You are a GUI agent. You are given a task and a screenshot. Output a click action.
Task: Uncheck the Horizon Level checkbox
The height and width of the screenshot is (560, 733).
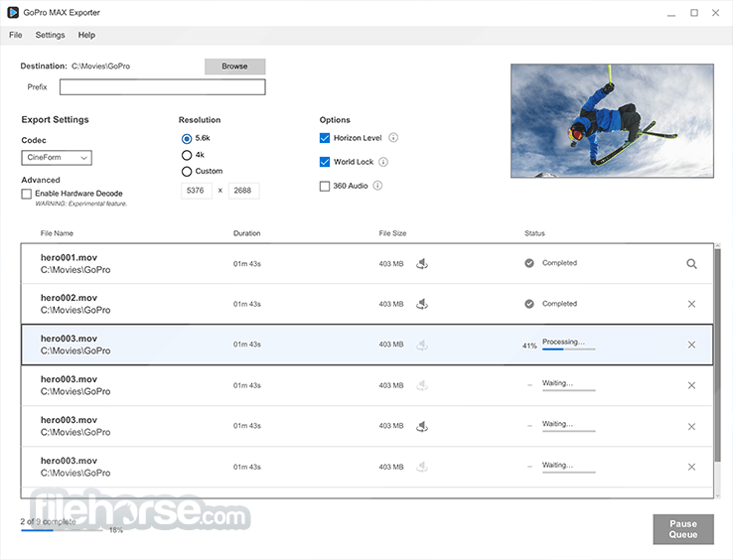pyautogui.click(x=325, y=138)
